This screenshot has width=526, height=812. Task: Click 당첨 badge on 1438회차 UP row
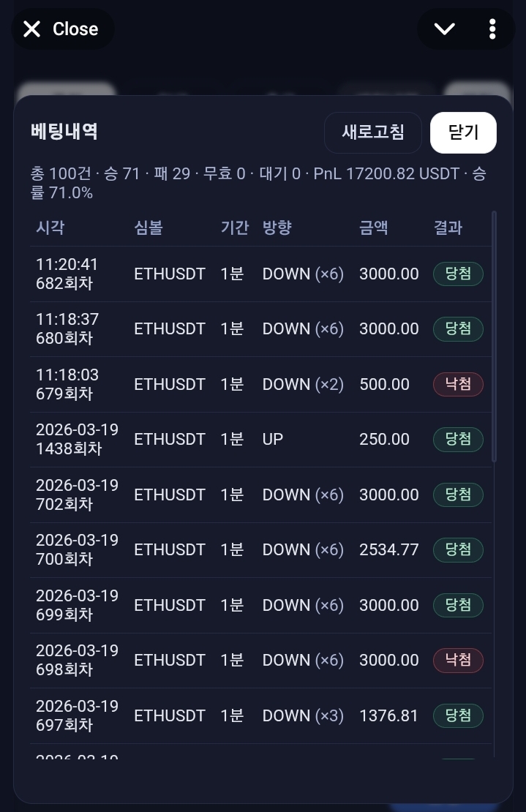[458, 440]
